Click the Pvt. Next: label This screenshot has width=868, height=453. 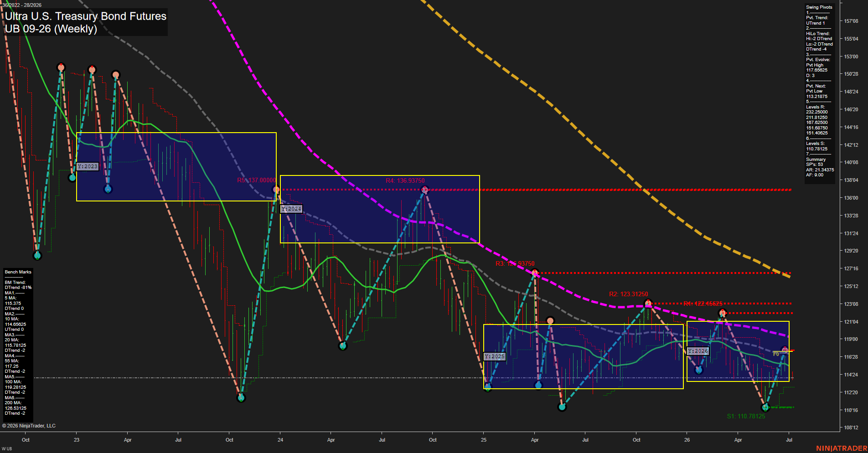click(x=816, y=86)
